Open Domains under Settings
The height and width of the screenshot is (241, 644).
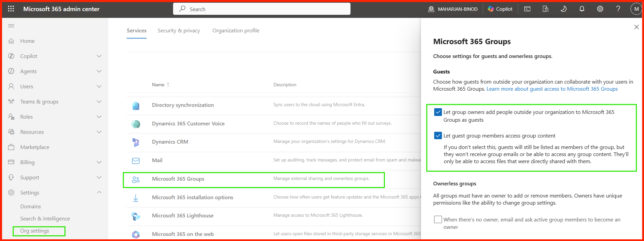point(30,206)
